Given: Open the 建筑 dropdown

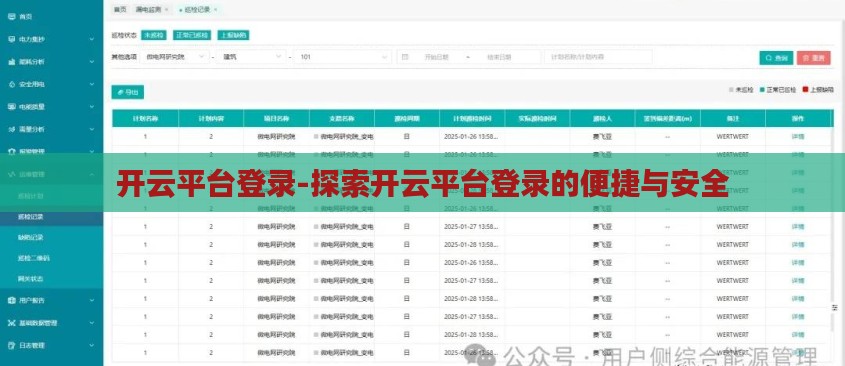Looking at the screenshot, I should tap(251, 57).
